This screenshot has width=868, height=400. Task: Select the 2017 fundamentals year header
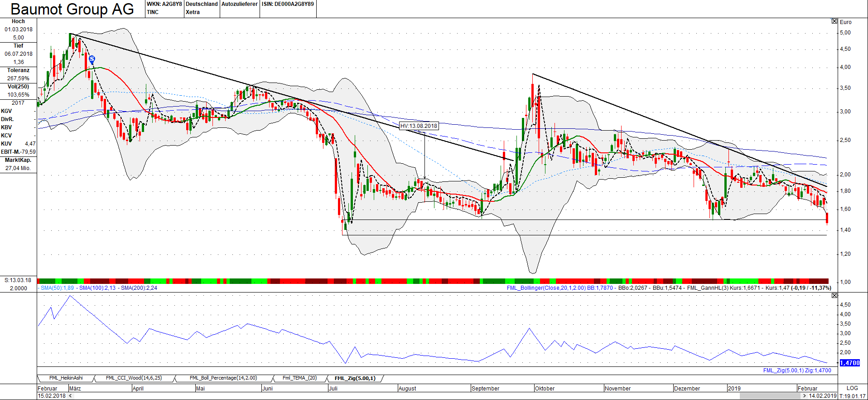click(x=18, y=103)
